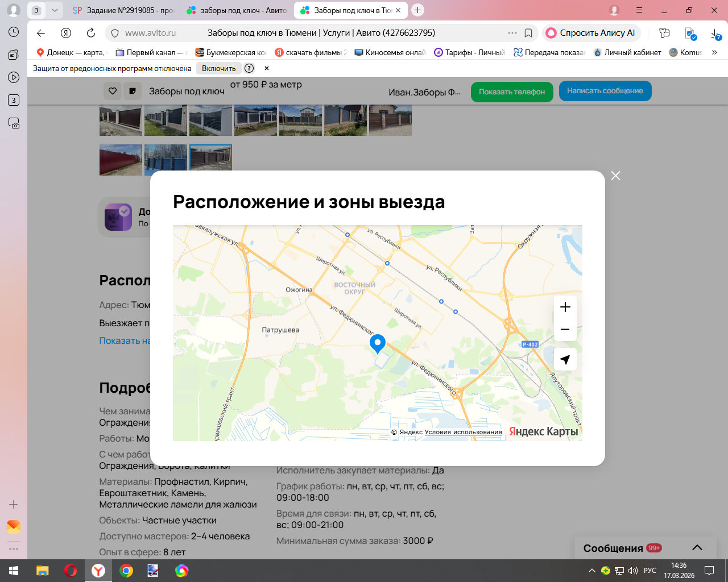Open browser downloads icon

[x=715, y=34]
